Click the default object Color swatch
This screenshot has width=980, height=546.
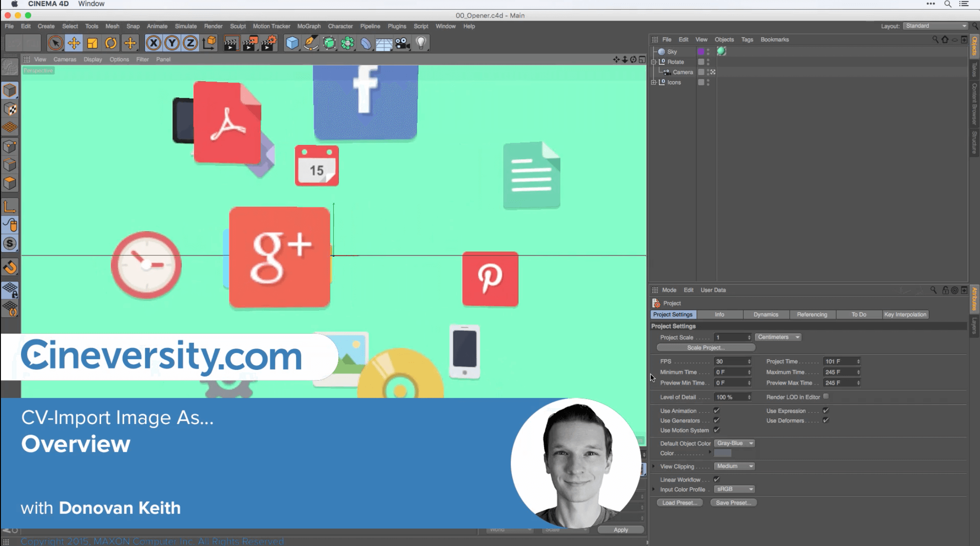(723, 453)
